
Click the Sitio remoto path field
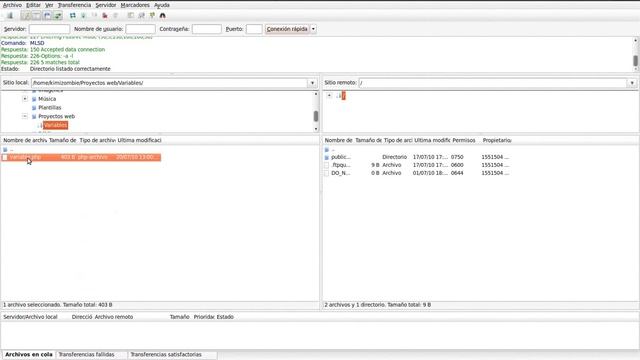pos(493,83)
